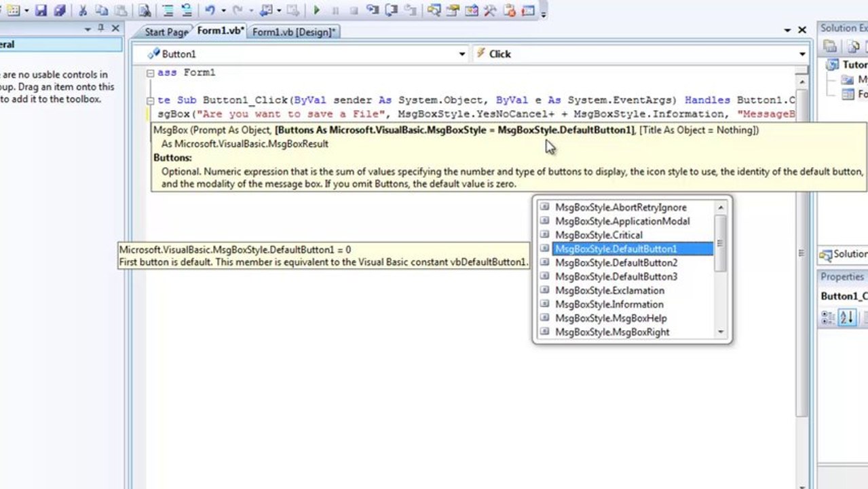Viewport: 868px width, 489px height.
Task: Open Object Browser toolbar icon
Action: [472, 10]
